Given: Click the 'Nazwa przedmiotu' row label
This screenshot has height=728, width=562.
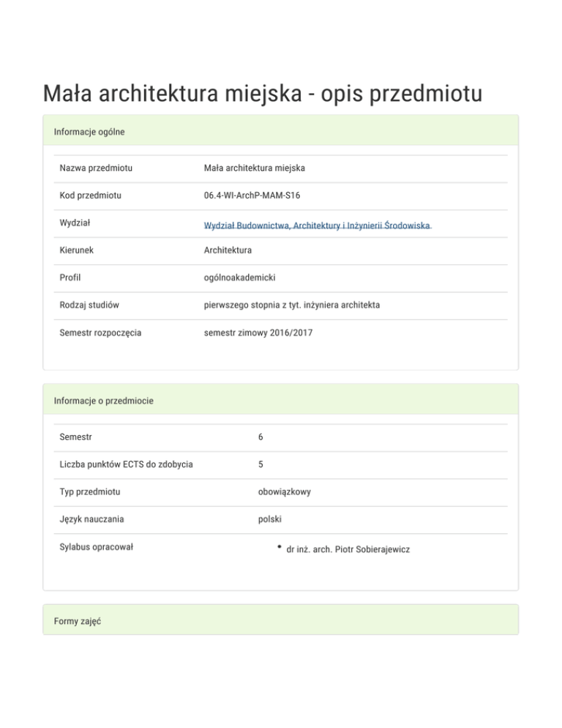Looking at the screenshot, I should (96, 168).
